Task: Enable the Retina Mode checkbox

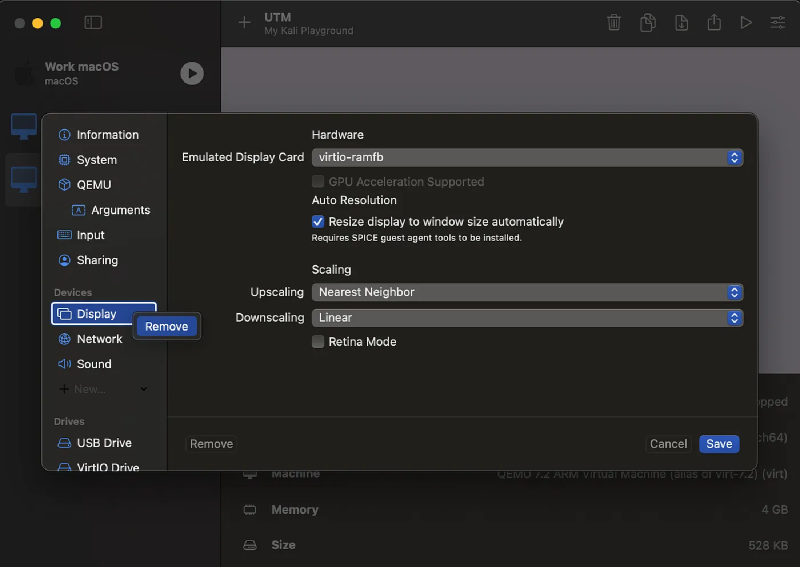Action: point(318,342)
